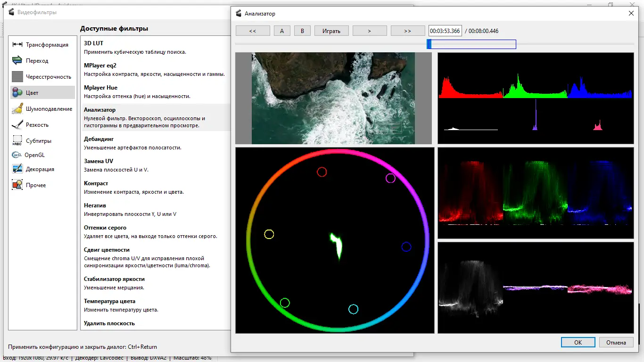Click the Прочее category icon
The image size is (644, 362).
click(x=17, y=185)
